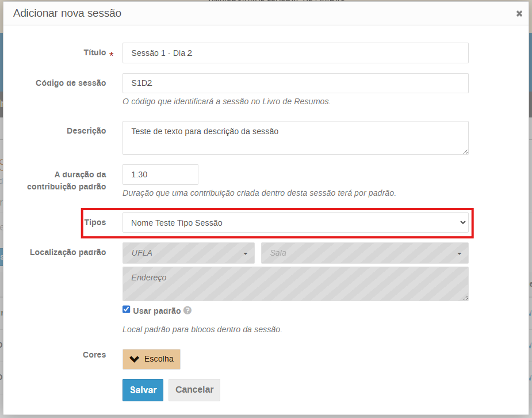The width and height of the screenshot is (532, 418).
Task: Close the Adicionar nova sessão dialog
Action: point(519,13)
